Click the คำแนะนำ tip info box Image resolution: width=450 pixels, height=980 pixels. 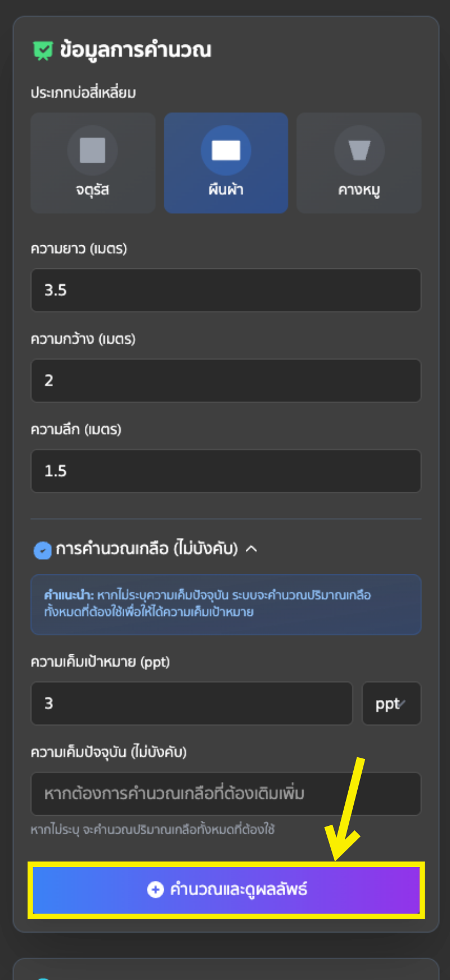point(226,604)
